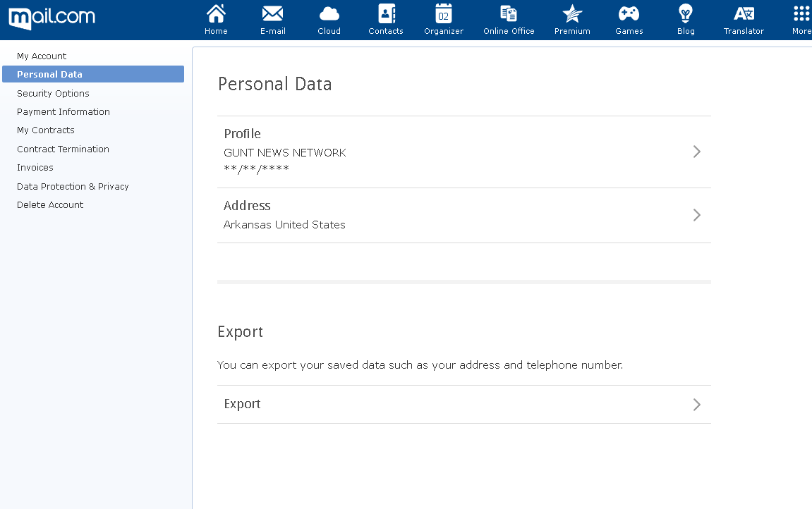Open the Cloud icon
The image size is (812, 509).
[329, 14]
